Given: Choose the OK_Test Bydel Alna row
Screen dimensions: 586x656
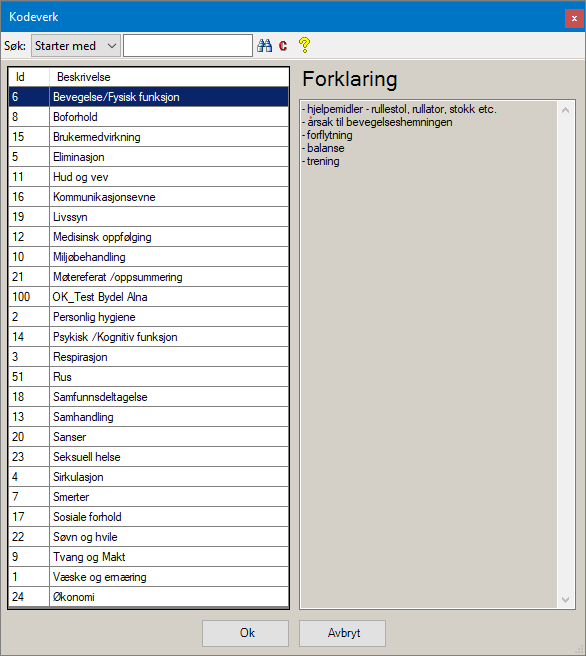Looking at the screenshot, I should 148,297.
